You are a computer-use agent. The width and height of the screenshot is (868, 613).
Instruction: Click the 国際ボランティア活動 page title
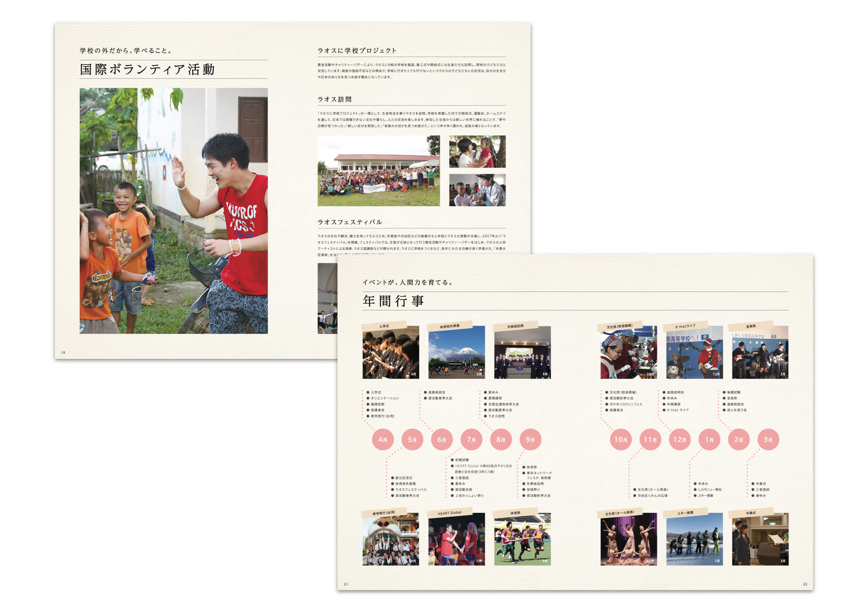(148, 69)
